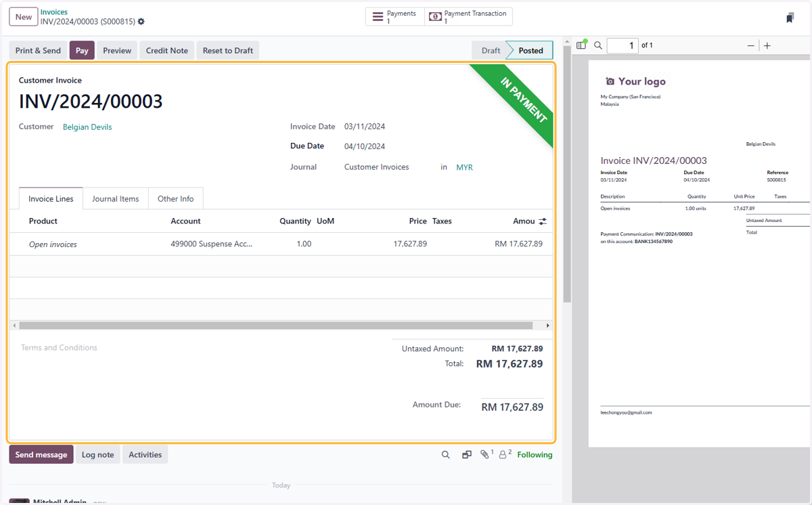Select the Draft status stage
The height and width of the screenshot is (505, 812).
pyautogui.click(x=491, y=51)
